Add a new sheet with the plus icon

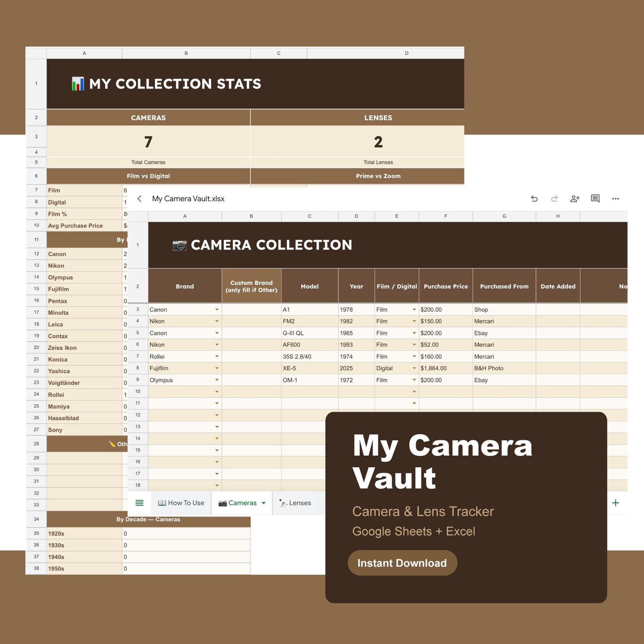tap(615, 503)
